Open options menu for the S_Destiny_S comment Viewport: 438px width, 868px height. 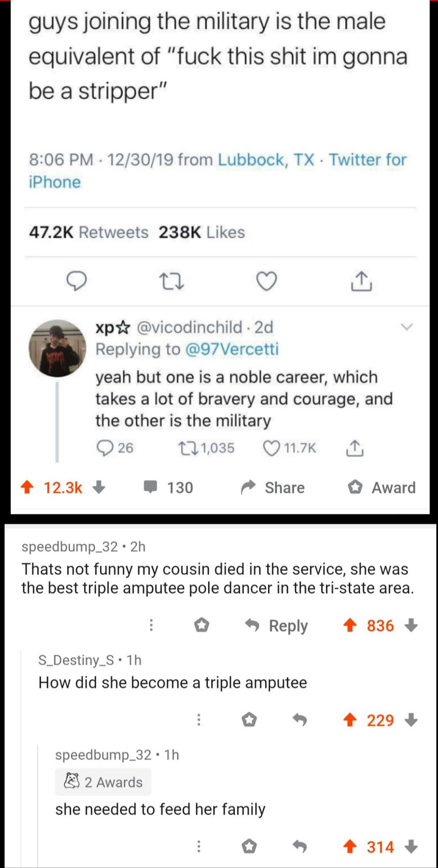199,720
